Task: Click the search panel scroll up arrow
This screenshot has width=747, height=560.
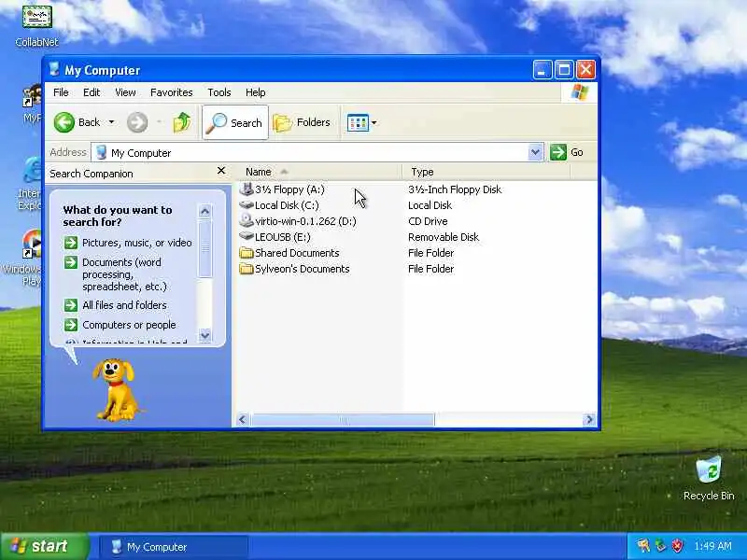Action: pos(204,212)
